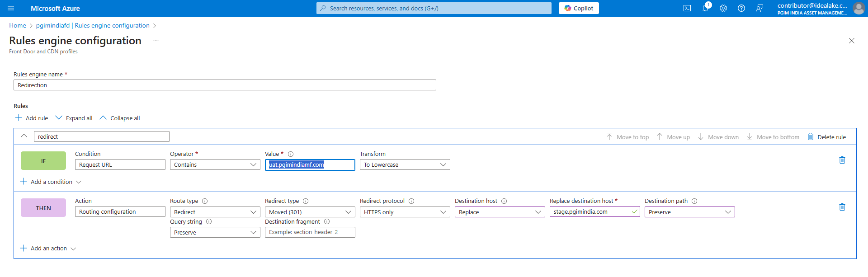Screen dimensions: 868x277
Task: Click the contributor@idealake account name
Action: point(812,5)
